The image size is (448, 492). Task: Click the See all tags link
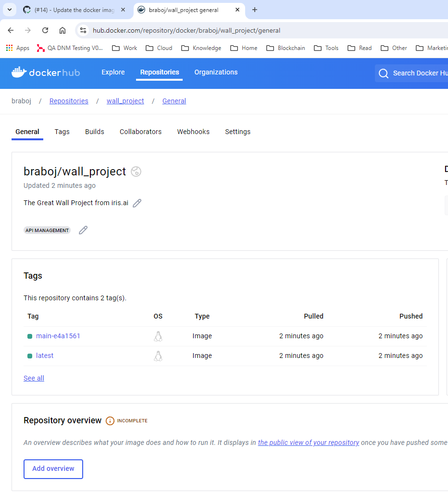point(34,379)
